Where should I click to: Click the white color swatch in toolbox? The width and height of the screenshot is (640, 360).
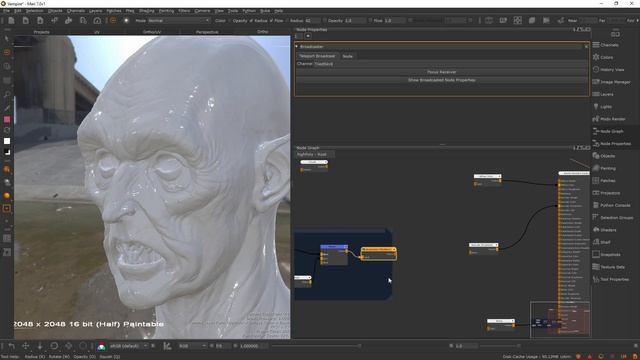(x=7, y=141)
